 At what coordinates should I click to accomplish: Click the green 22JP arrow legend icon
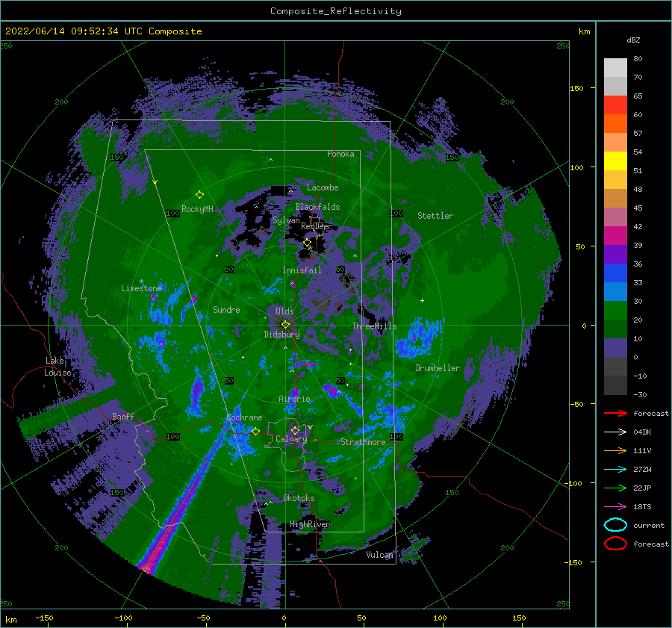[x=615, y=488]
